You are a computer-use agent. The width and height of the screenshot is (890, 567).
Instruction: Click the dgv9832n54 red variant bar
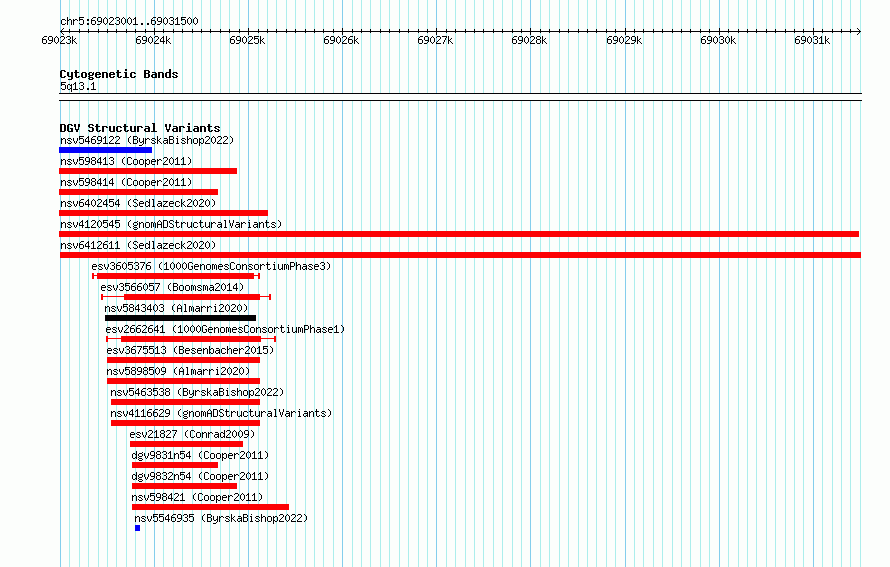[x=184, y=486]
